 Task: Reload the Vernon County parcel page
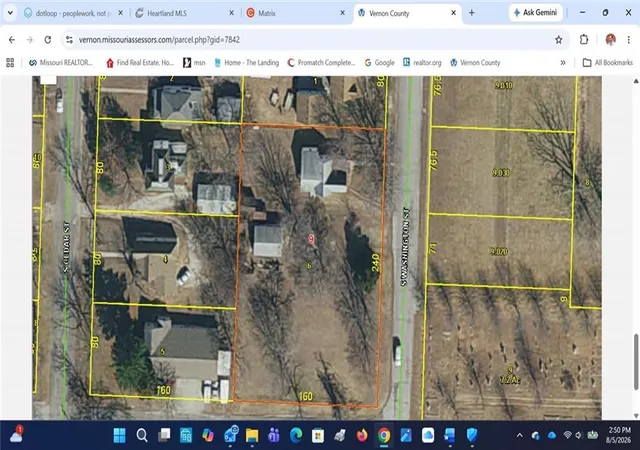pyautogui.click(x=48, y=40)
